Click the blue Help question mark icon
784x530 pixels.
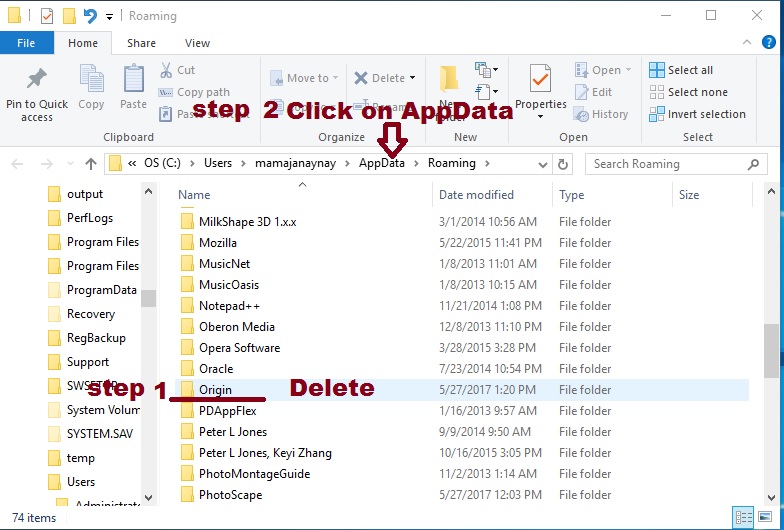pos(768,42)
